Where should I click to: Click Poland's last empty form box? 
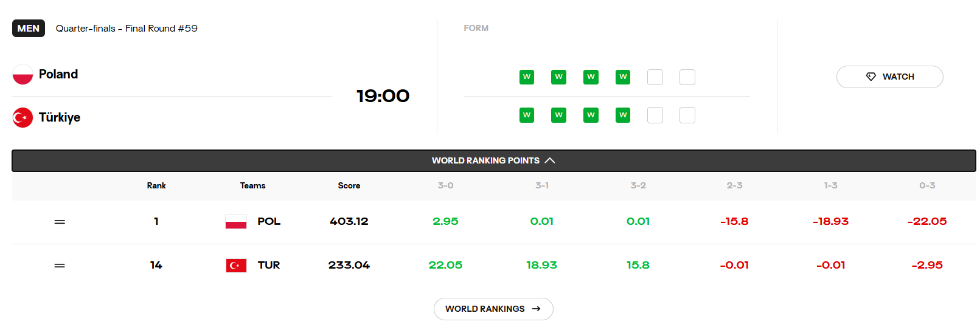[x=687, y=77]
